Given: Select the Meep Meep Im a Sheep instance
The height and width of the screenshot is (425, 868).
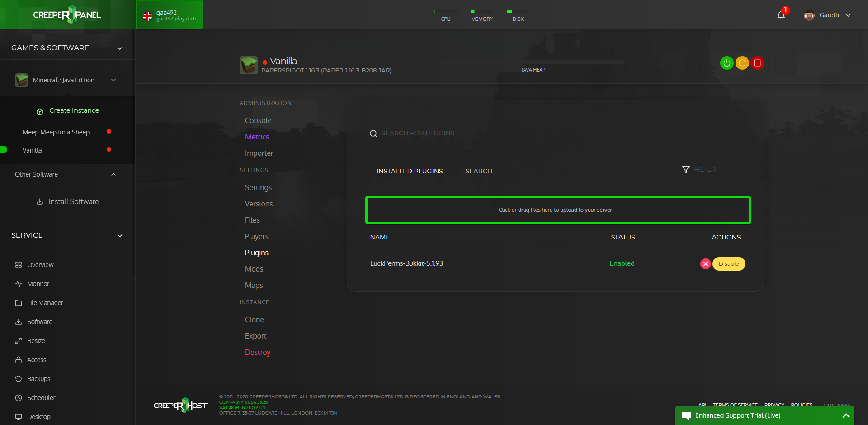Looking at the screenshot, I should 56,132.
